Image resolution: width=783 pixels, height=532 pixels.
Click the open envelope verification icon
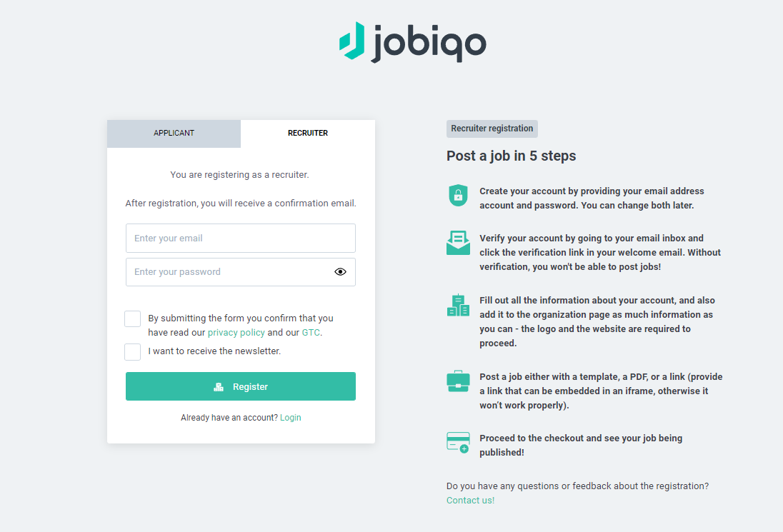coord(458,243)
